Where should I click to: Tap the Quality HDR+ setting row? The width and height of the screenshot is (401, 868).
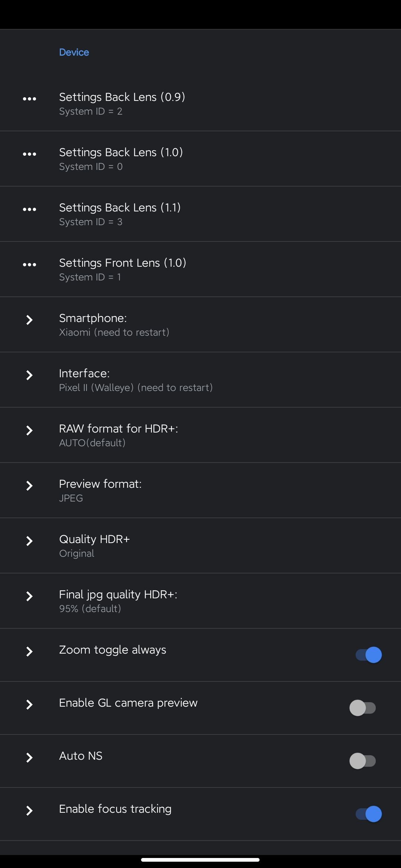point(94,545)
